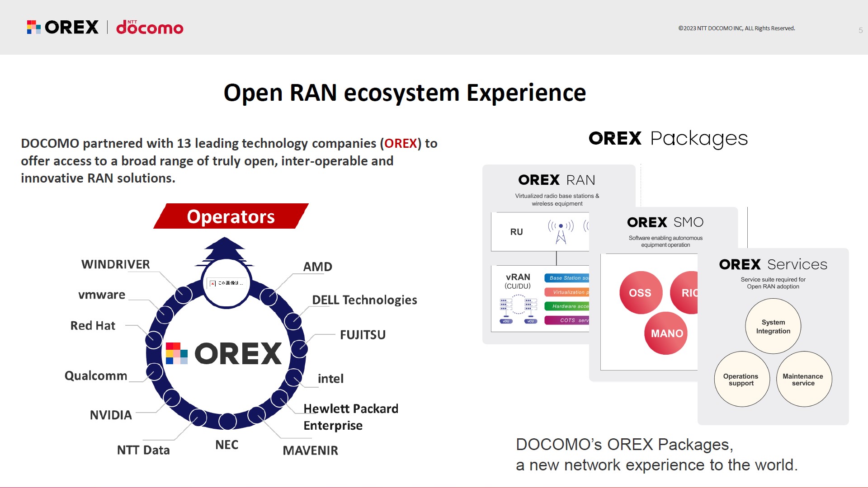Click the NTT docomo logo
Screen dimensions: 868x488
coord(150,28)
